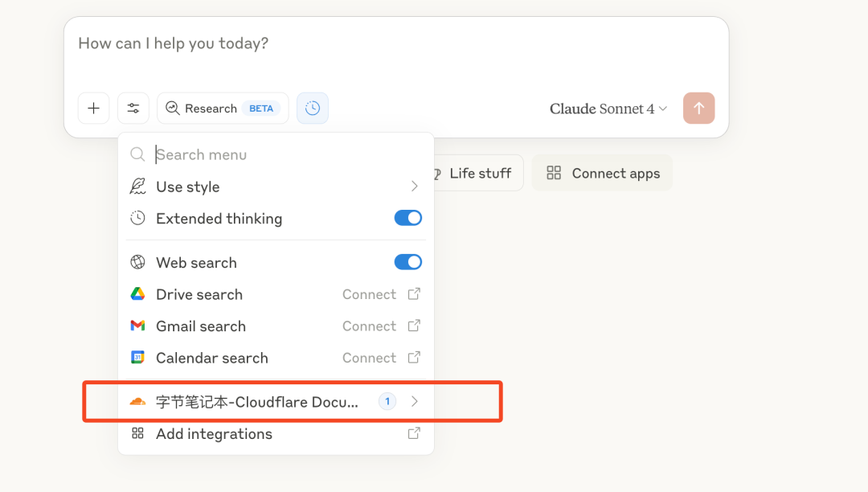Expand the Cloudflare Docu... integration submenu
The height and width of the screenshot is (492, 868).
coord(415,401)
